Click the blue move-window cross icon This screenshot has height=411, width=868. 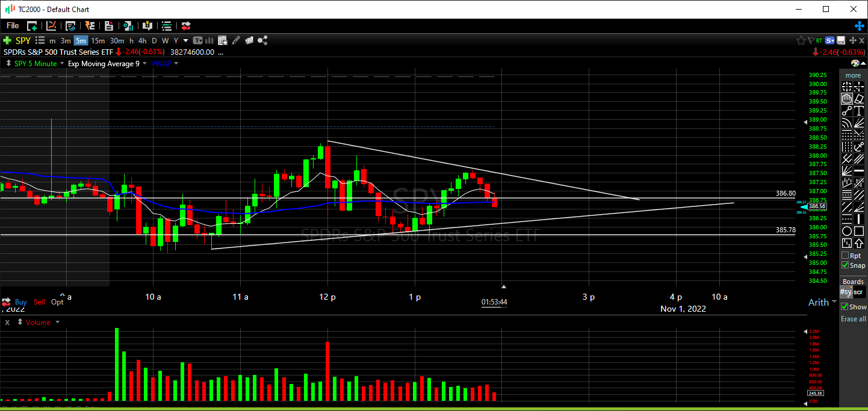(x=860, y=26)
